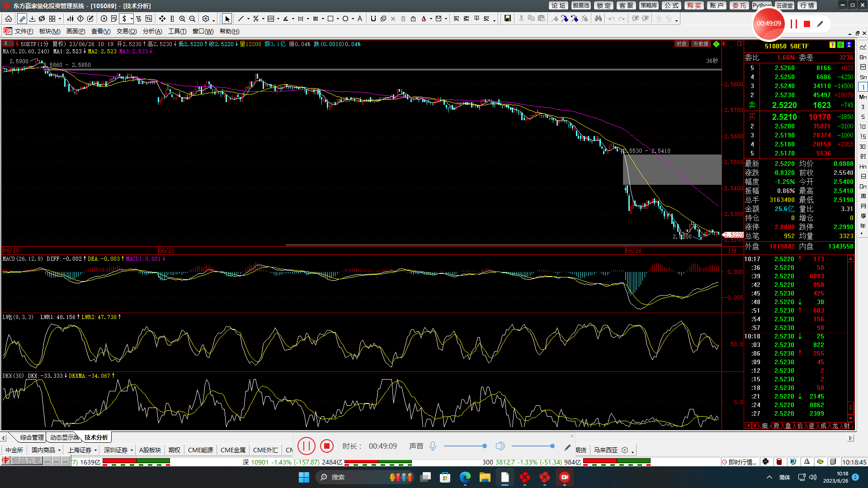Open the 文件(F) menu
868x488 pixels.
click(x=24, y=31)
